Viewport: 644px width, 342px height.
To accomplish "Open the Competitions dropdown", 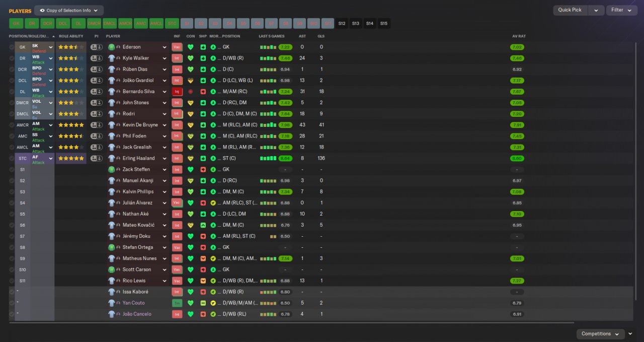I will 601,334.
